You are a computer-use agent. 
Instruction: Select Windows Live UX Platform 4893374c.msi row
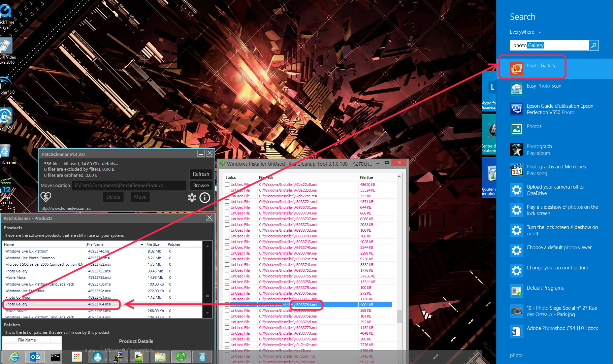(103, 251)
